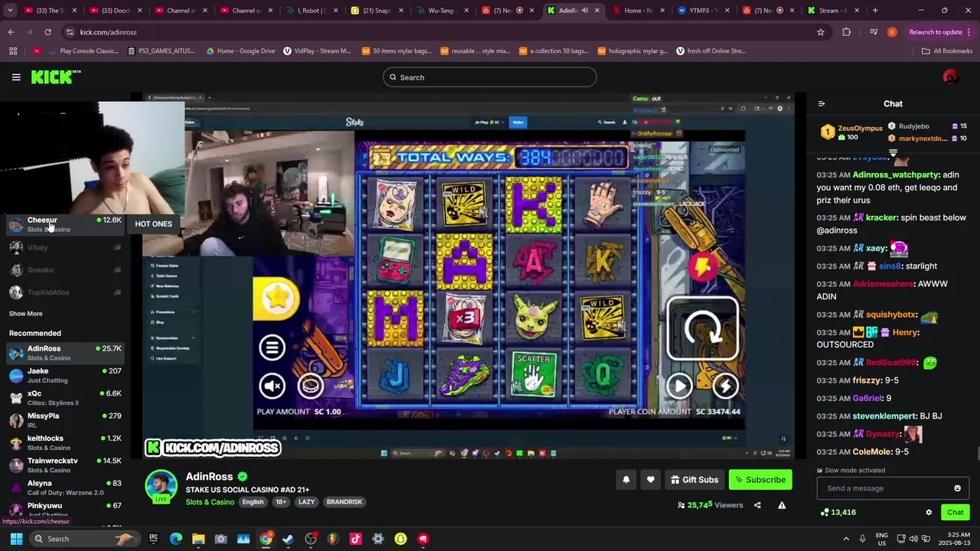This screenshot has width=980, height=551.
Task: Open the user profile avatar menu
Action: (951, 77)
